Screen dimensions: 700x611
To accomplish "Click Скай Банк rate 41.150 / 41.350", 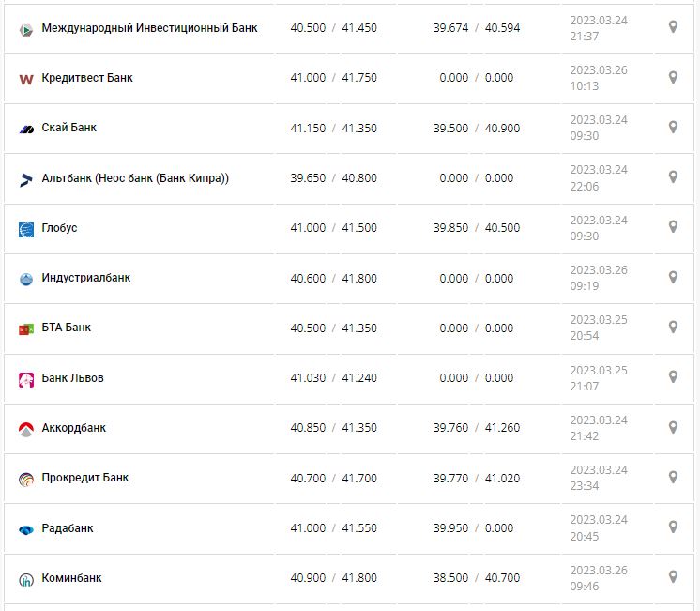I will click(x=333, y=129).
